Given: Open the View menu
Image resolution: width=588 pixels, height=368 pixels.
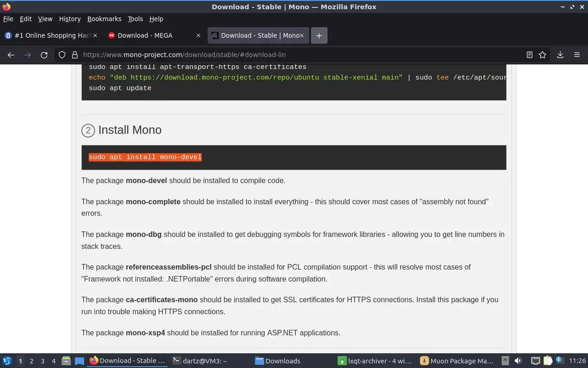Looking at the screenshot, I should [x=45, y=19].
